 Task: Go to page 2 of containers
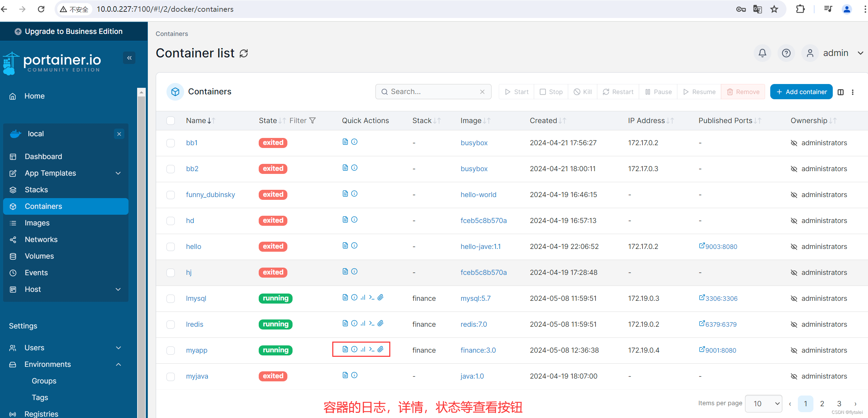(822, 403)
